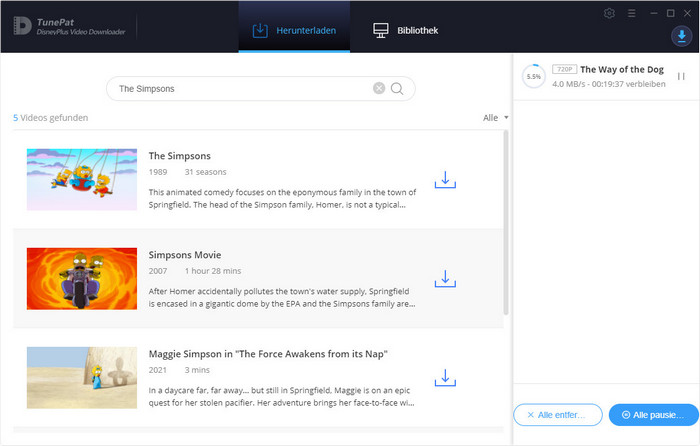700x446 pixels.
Task: Click the 5.5% progress circle
Action: point(533,76)
